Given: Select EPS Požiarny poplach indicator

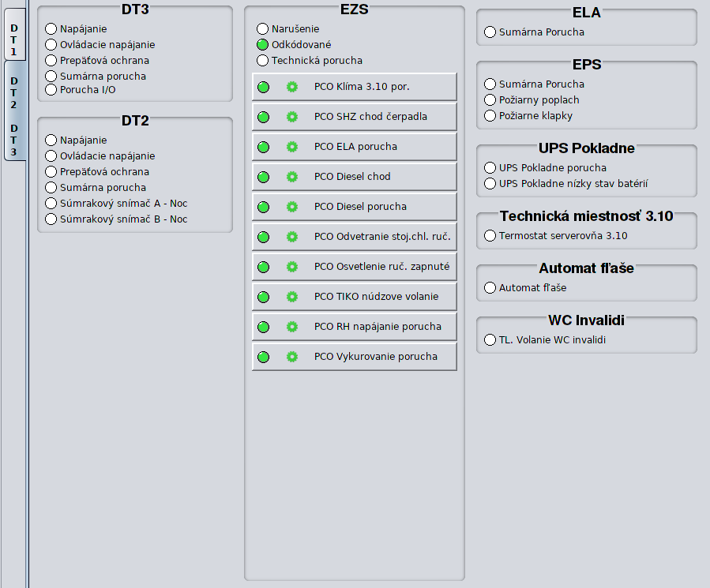Looking at the screenshot, I should (490, 100).
